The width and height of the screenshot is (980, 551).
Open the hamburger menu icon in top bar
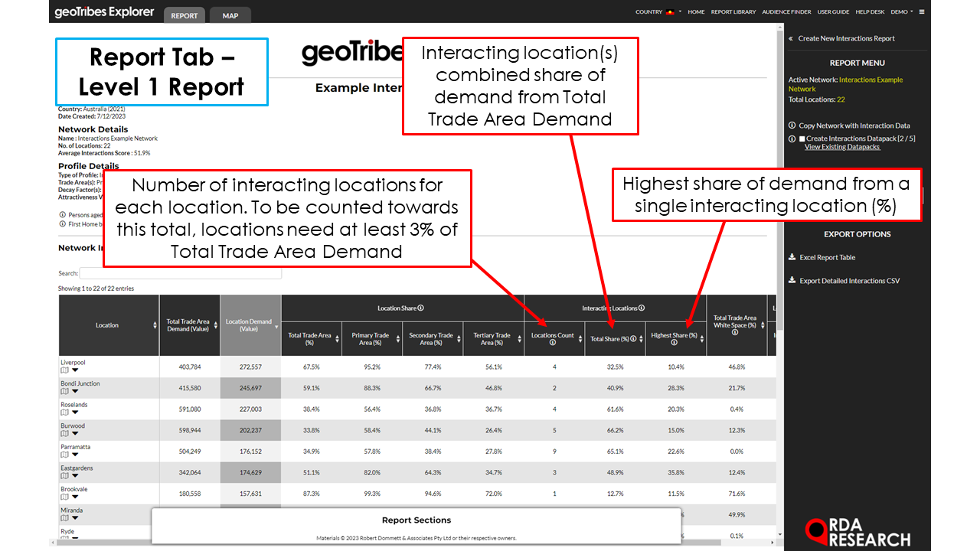[x=921, y=12]
